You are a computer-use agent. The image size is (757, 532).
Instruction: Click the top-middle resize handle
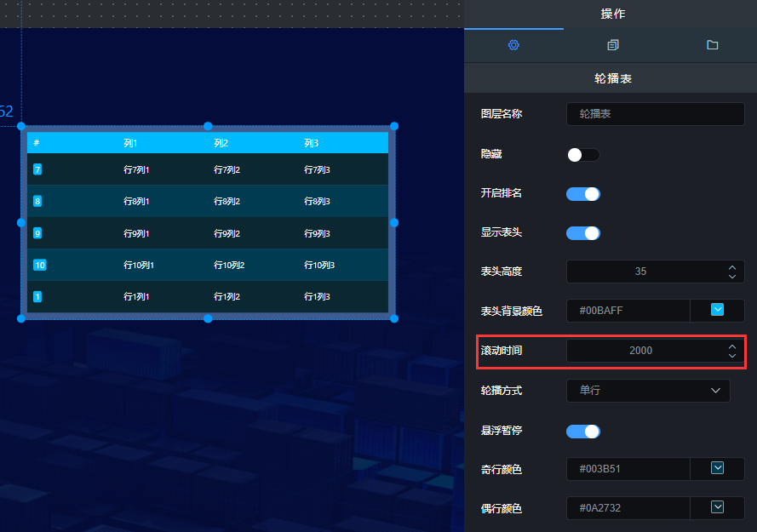(208, 126)
